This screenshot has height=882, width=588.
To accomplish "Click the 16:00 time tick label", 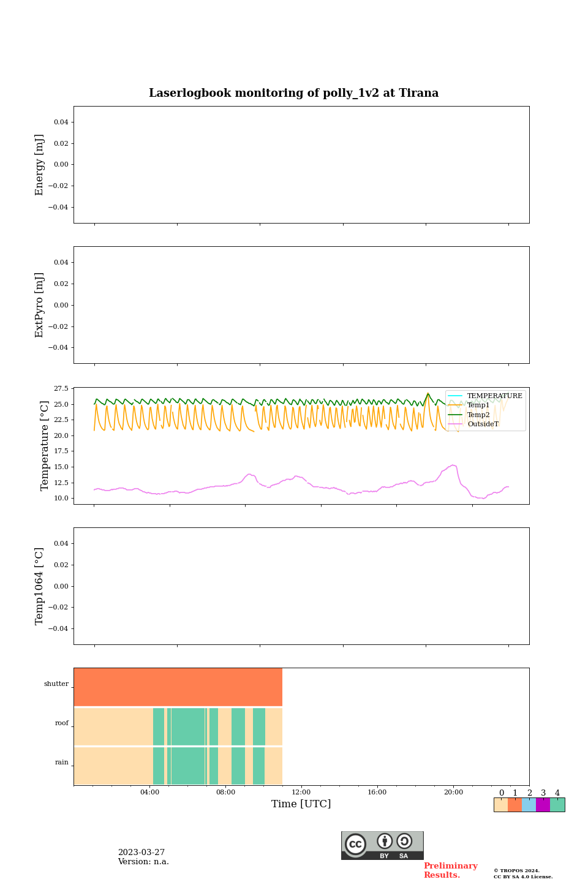I will pos(377,792).
